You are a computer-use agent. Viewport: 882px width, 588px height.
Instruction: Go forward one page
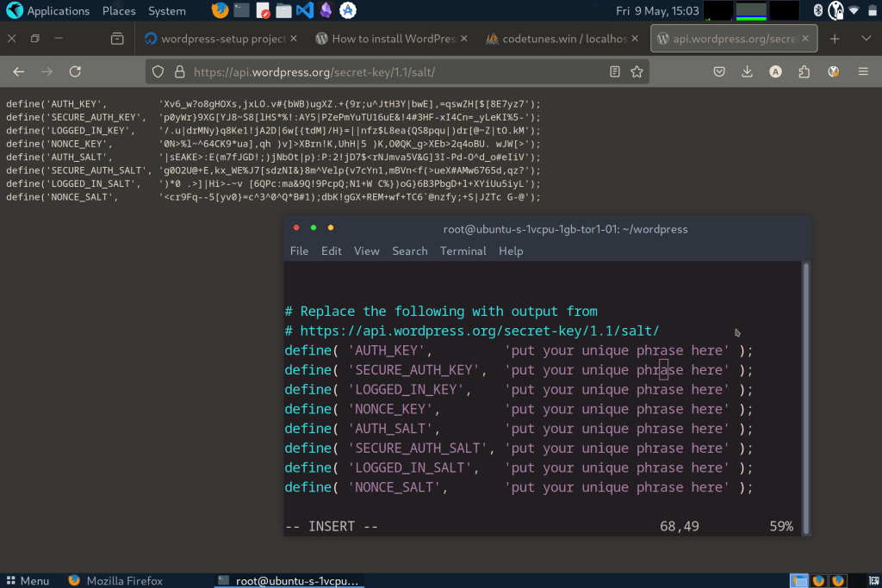click(47, 71)
